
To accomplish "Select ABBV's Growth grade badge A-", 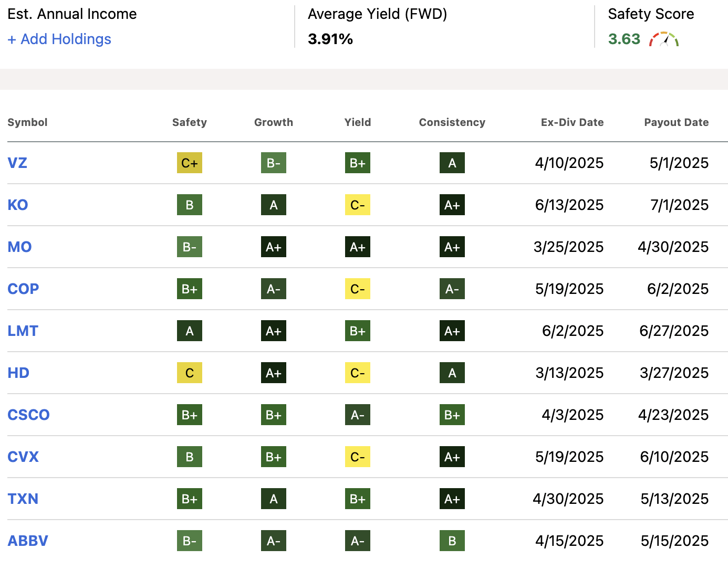I will (273, 540).
